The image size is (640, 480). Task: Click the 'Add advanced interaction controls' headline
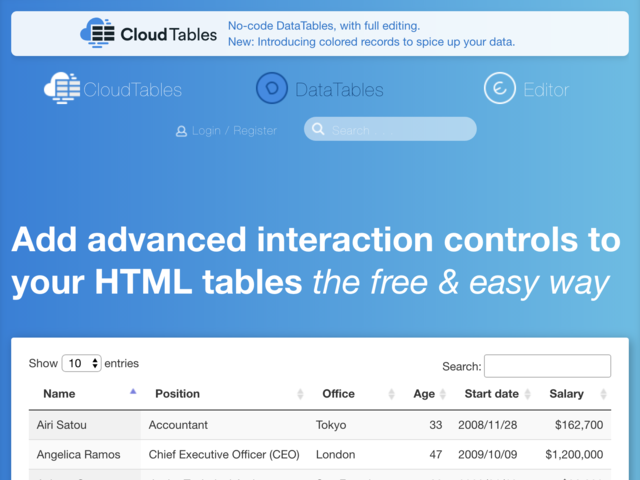click(316, 261)
